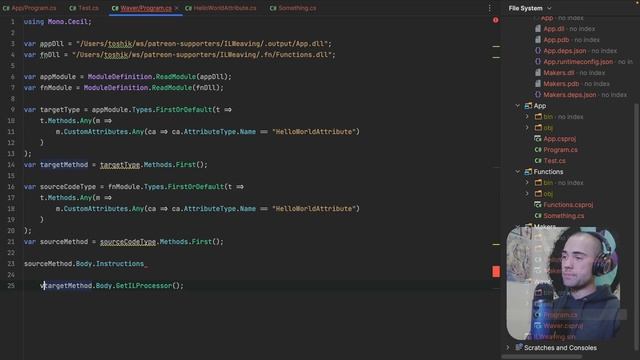
Task: Click the C# icon beside Program.cs in tree
Action: pos(538,150)
